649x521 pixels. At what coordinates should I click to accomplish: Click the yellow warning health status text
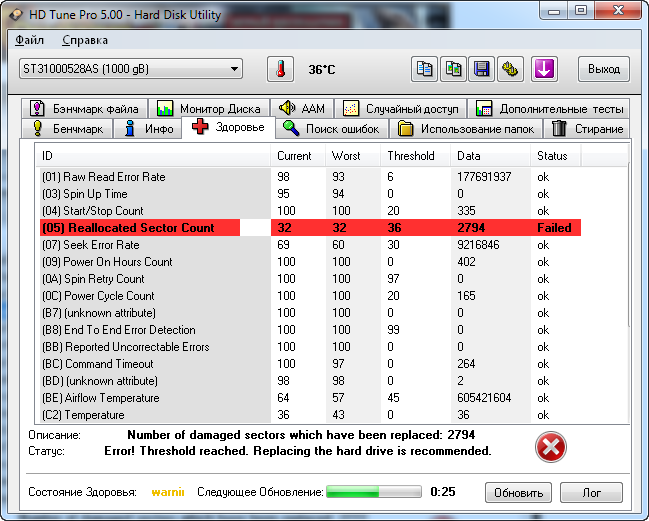(168, 492)
